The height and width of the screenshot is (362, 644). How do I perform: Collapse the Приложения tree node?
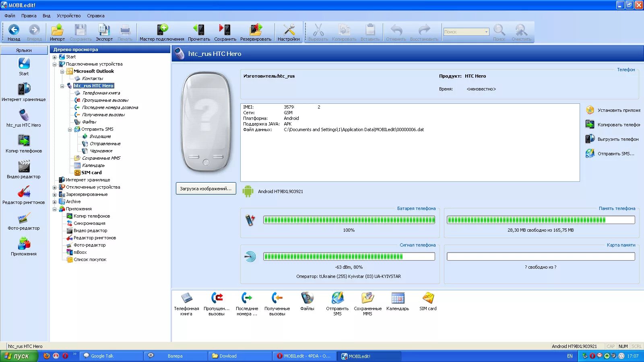(55, 209)
